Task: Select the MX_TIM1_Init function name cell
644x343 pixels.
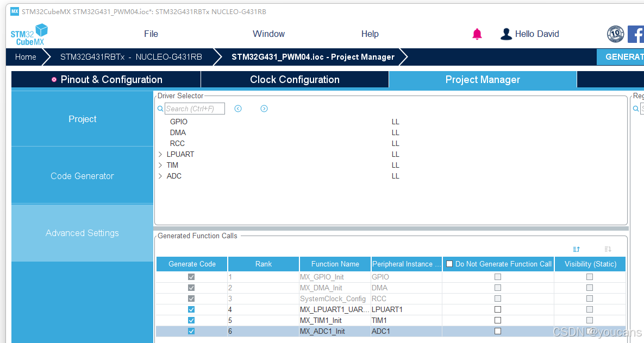Action: coord(335,320)
